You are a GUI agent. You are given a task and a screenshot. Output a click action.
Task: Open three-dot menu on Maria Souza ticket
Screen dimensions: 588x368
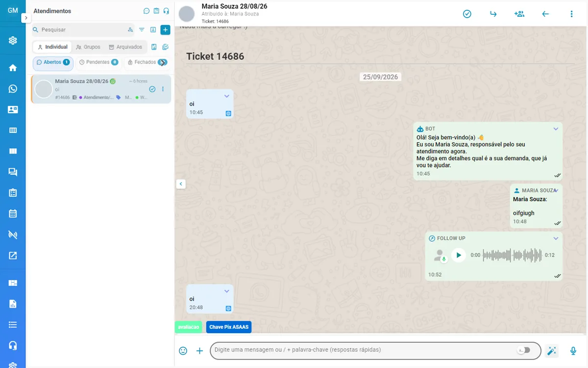coord(163,89)
